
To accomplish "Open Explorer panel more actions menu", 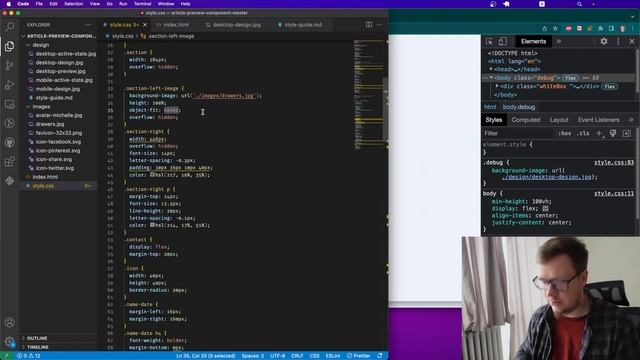I will pos(88,25).
